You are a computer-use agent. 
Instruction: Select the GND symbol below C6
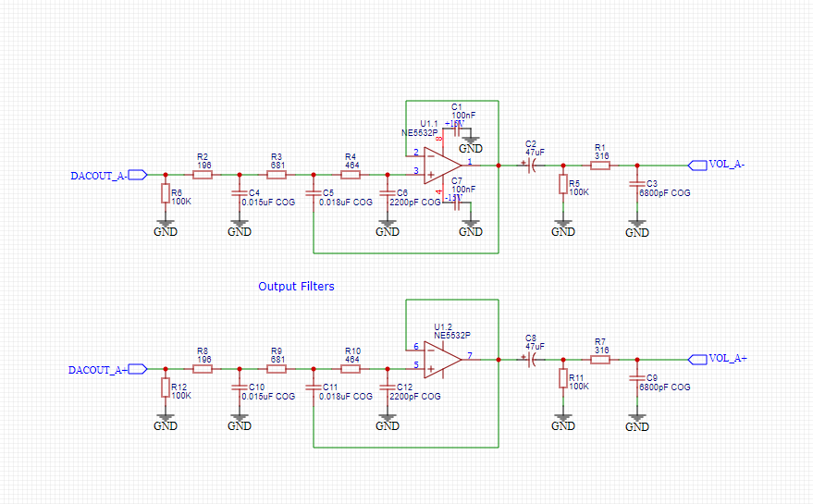[388, 228]
